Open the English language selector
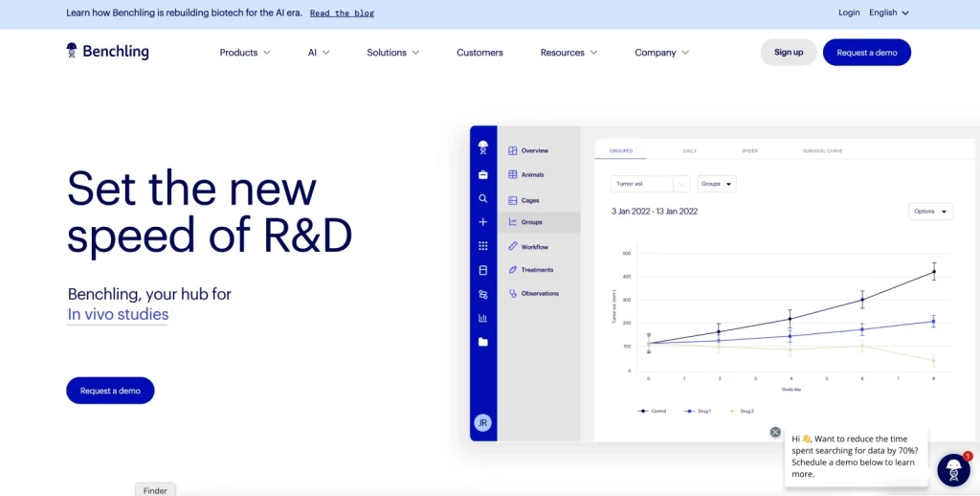This screenshot has height=496, width=980. (888, 12)
